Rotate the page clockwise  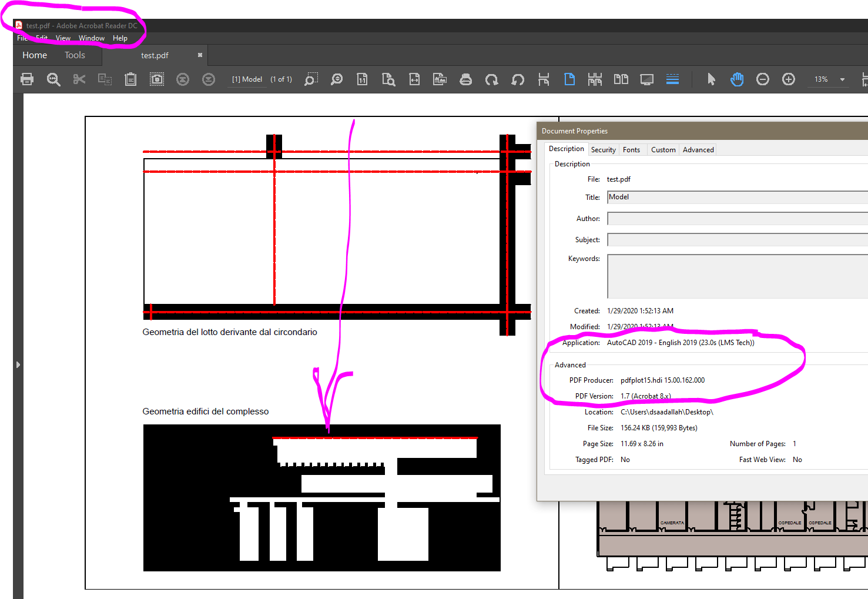492,79
